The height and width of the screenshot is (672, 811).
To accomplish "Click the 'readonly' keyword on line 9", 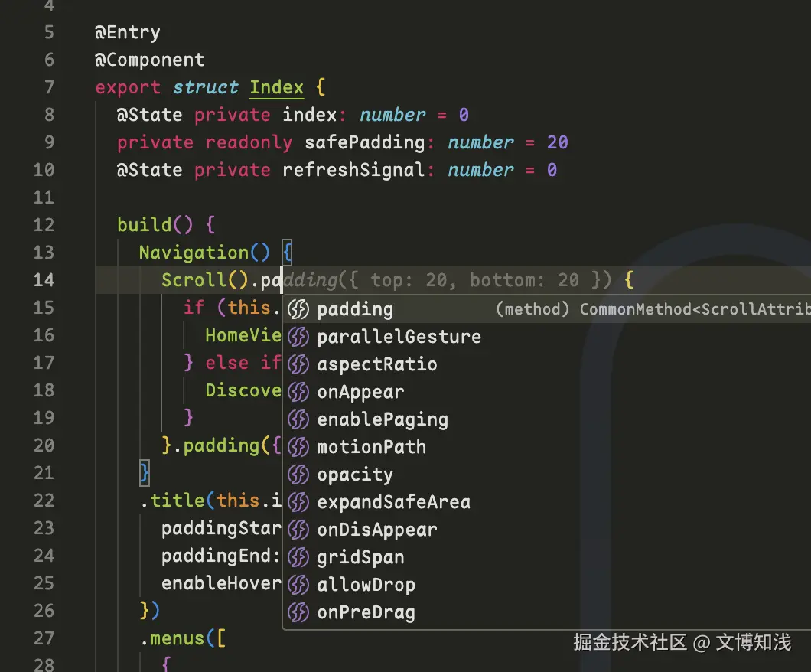I will tap(249, 142).
